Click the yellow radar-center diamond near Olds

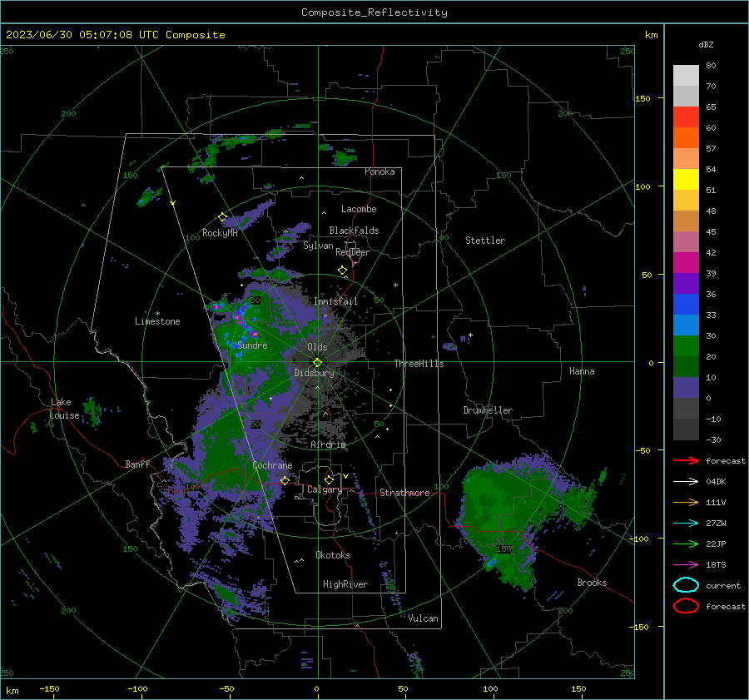(317, 363)
